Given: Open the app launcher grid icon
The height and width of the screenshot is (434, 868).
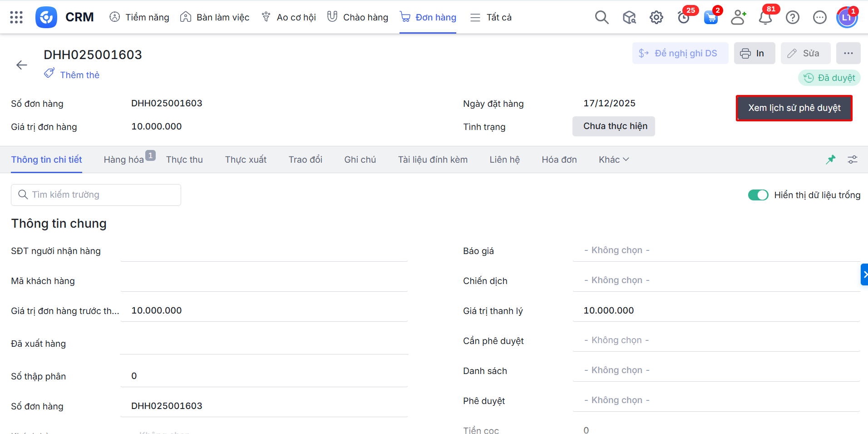Looking at the screenshot, I should point(16,17).
